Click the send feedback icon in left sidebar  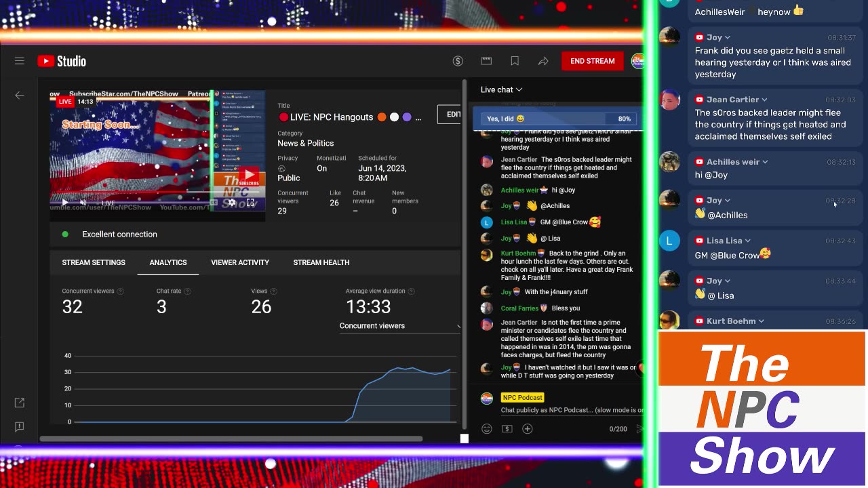20,426
